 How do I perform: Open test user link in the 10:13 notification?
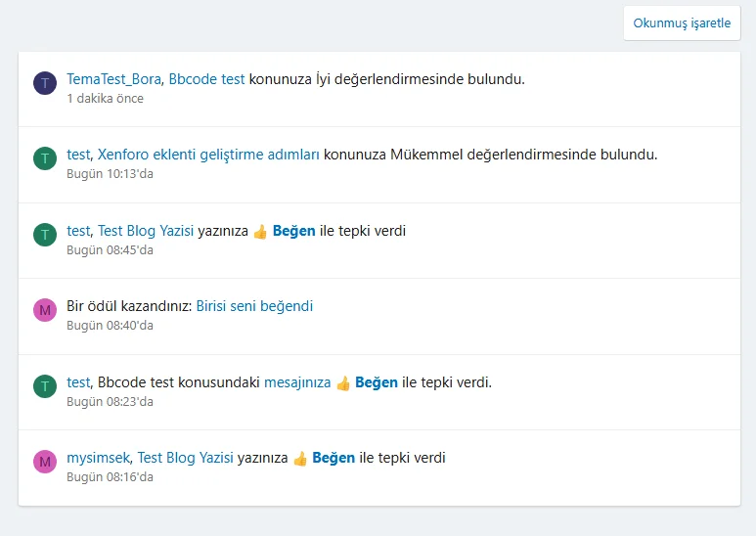(78, 155)
